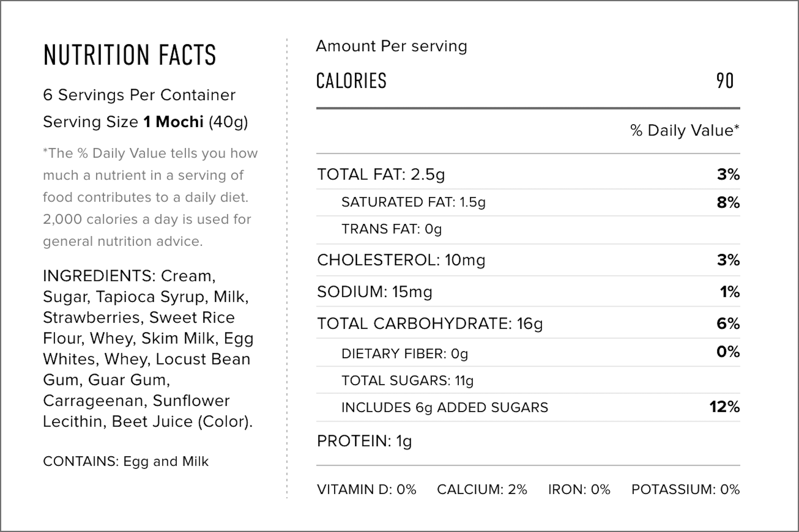Select the TRANS FAT: 0g line
Image resolution: width=799 pixels, height=532 pixels.
(x=392, y=229)
